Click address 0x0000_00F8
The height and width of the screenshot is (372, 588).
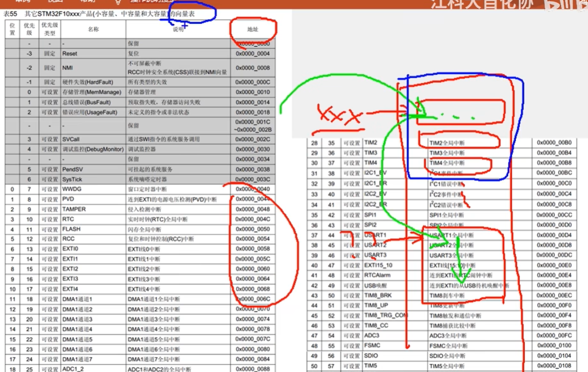[x=554, y=325]
